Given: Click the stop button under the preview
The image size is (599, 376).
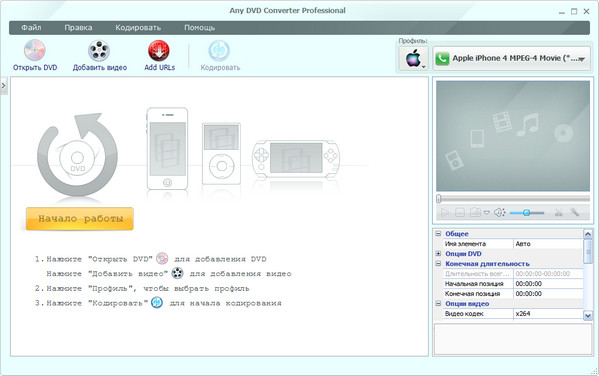Looking at the screenshot, I should click(x=460, y=212).
